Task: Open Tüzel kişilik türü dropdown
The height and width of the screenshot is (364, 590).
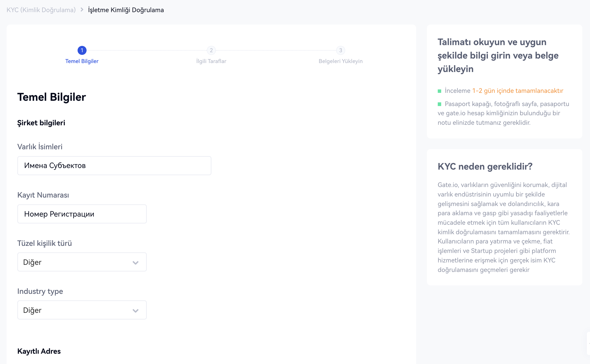Action: [x=82, y=262]
